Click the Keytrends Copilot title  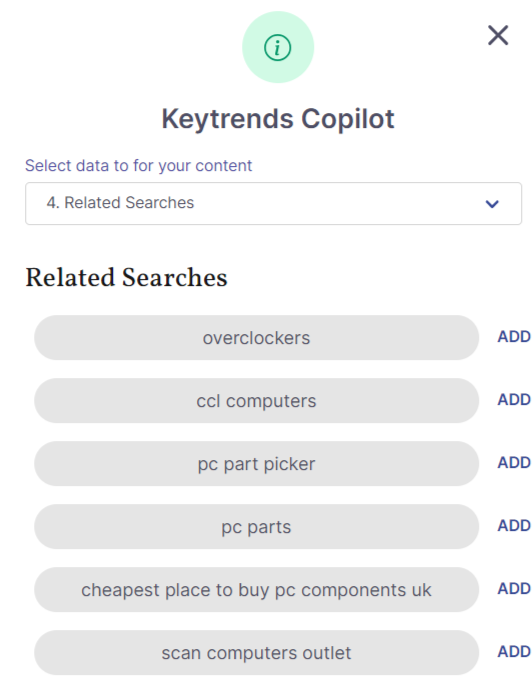[x=278, y=119]
